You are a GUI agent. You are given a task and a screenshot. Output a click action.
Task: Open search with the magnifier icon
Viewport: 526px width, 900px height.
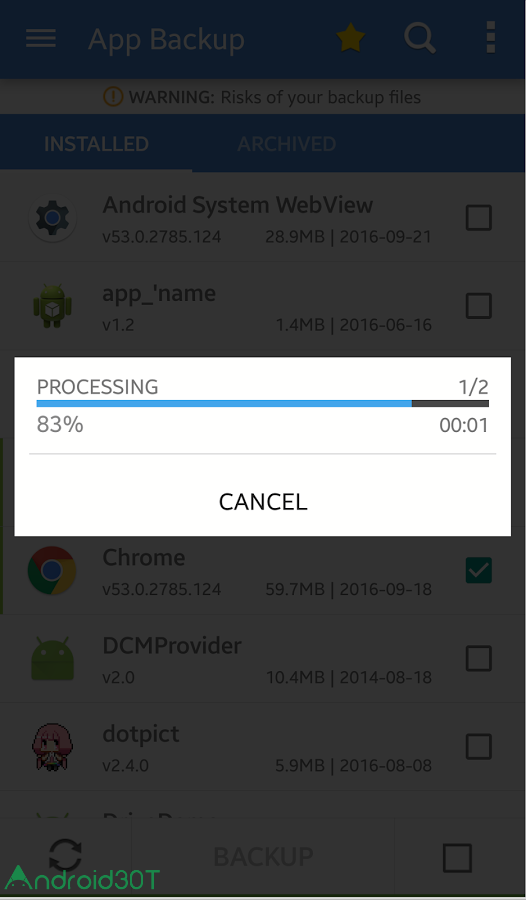pyautogui.click(x=420, y=38)
